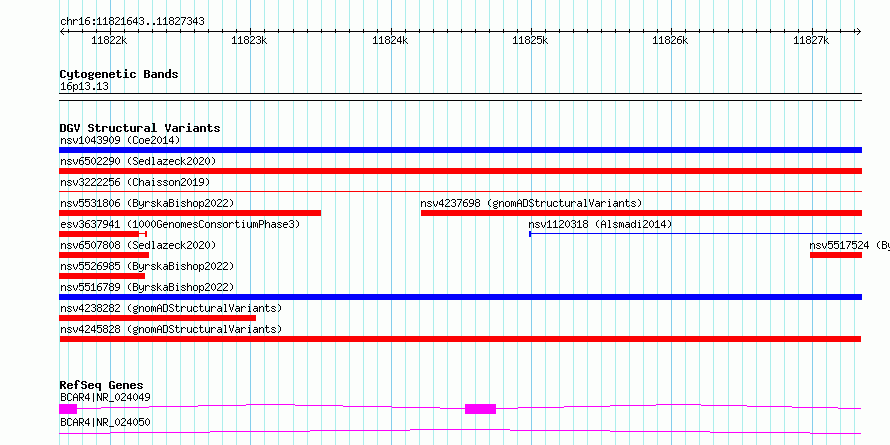Viewport: 890px width, 445px height.
Task: Open variant label nsv1120318 (Alsmadi2014)
Action: pyautogui.click(x=600, y=224)
